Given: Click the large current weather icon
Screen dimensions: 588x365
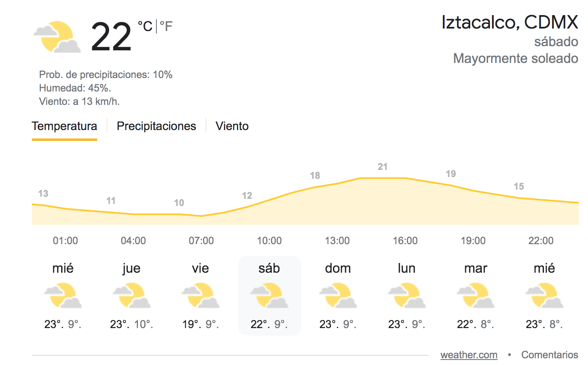Looking at the screenshot, I should tap(57, 37).
